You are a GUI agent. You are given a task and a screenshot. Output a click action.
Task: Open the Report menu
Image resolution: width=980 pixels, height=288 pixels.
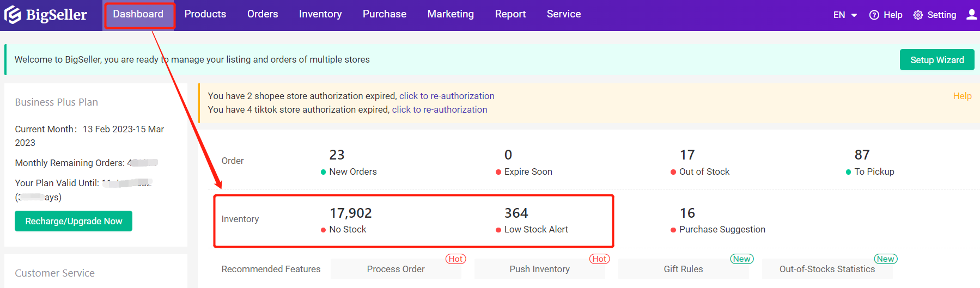[x=510, y=14]
